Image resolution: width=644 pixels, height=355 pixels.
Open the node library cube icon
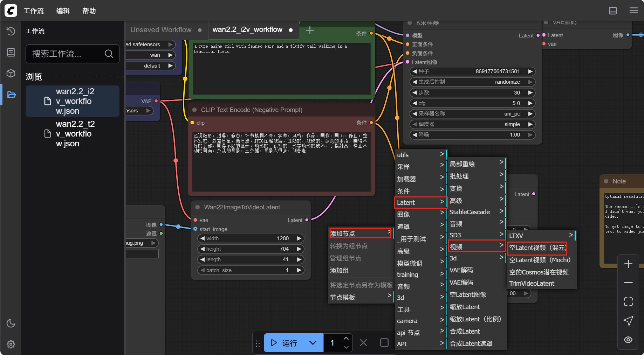11,73
